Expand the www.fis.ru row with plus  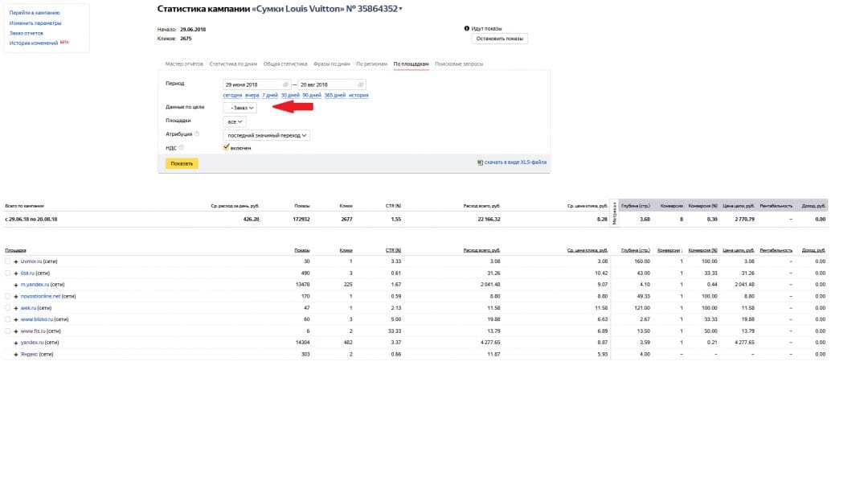(15, 331)
